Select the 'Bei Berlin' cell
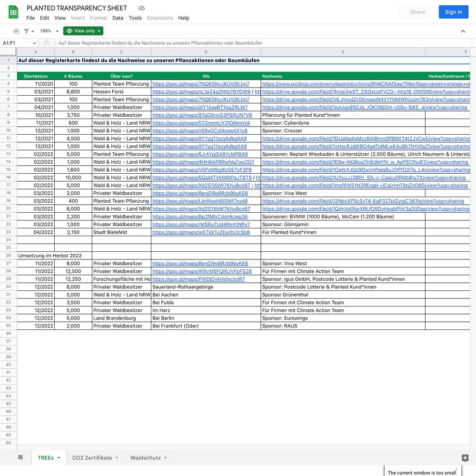The width and height of the screenshot is (476, 476). tap(206, 318)
